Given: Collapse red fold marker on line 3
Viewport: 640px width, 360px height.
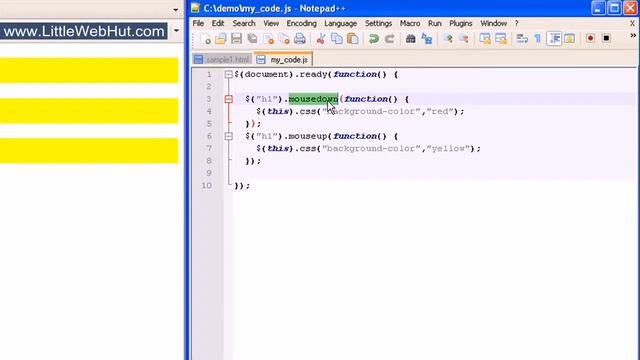Looking at the screenshot, I should tap(229, 99).
